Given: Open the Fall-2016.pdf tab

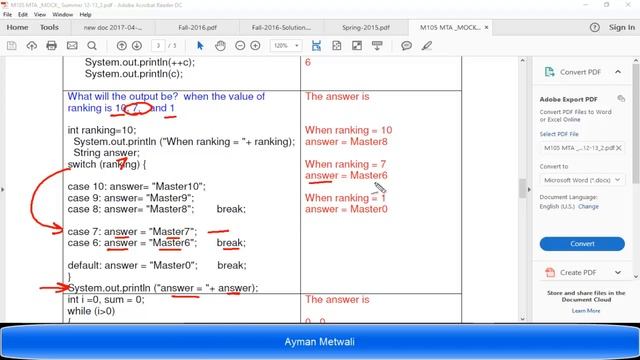Looking at the screenshot, I should coord(198,27).
